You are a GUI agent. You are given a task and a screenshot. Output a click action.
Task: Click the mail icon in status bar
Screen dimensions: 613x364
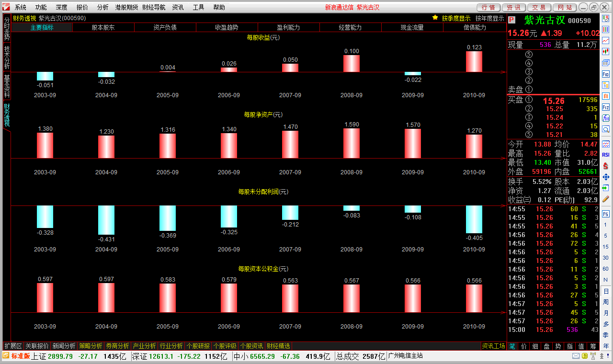(576, 356)
